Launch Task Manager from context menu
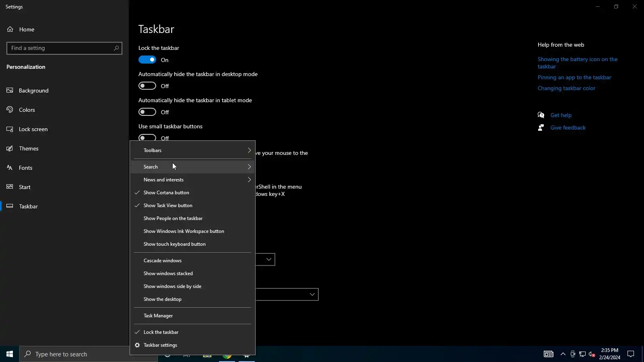Viewport: 644px width, 362px height. [x=193, y=316]
